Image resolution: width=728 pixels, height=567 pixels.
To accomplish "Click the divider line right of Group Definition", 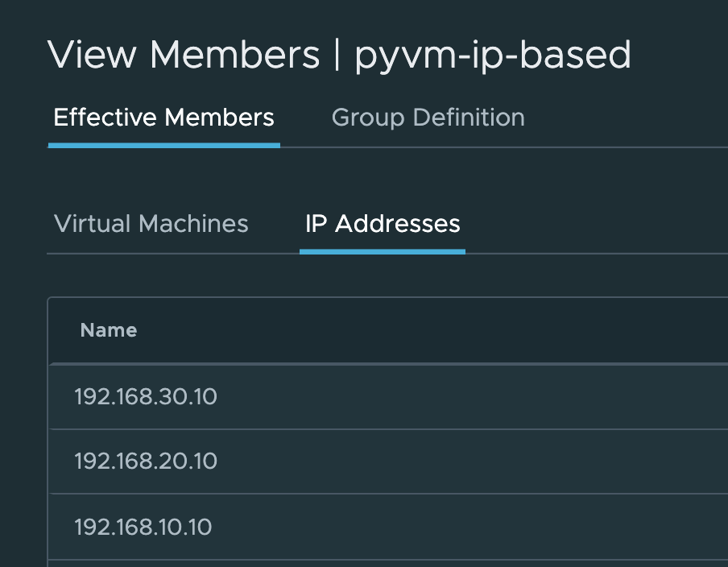I will [x=628, y=147].
